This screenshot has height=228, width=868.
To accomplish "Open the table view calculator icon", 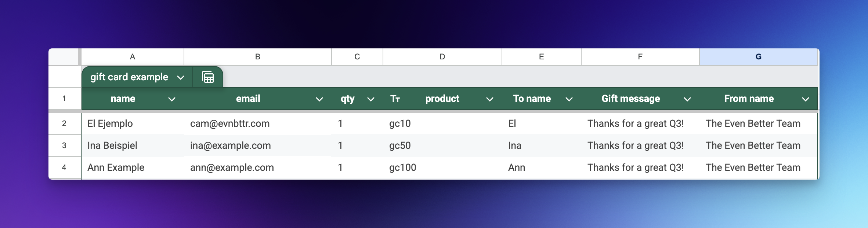I will (x=208, y=77).
